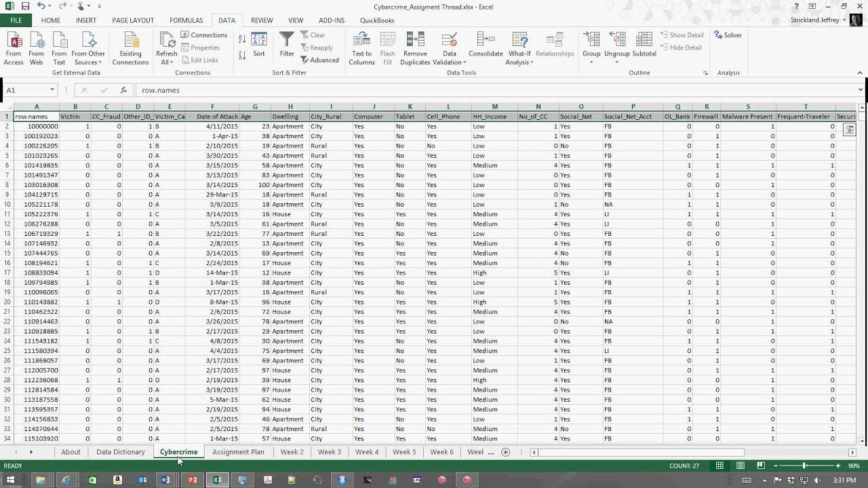Open the What-If Analysis dropdown

(x=519, y=48)
